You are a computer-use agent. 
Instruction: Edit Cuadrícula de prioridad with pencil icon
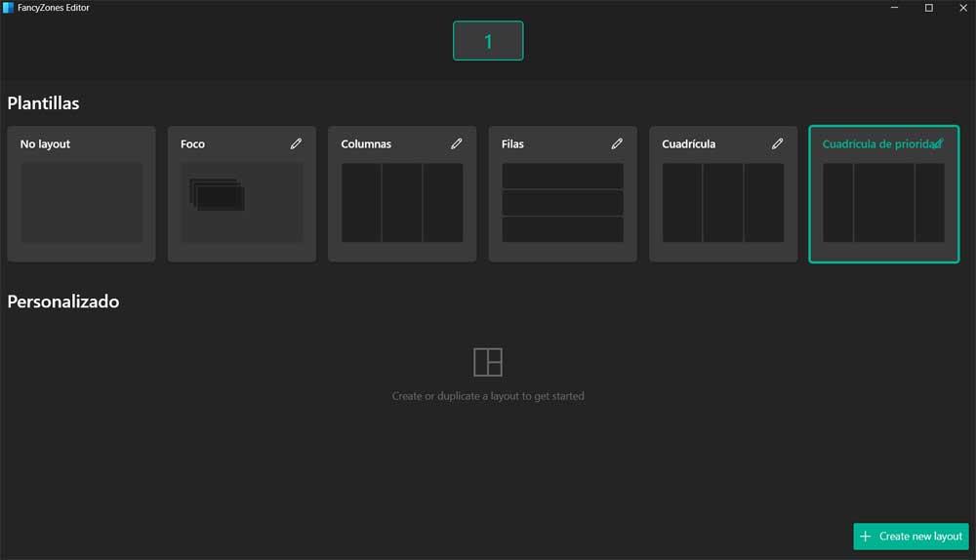[938, 143]
